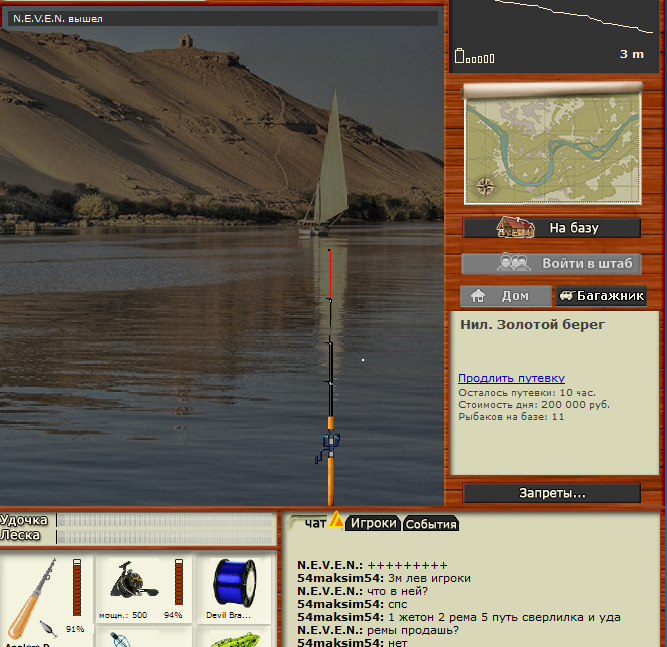Open the spinning reel equipment slot
The width and height of the screenshot is (667, 647).
point(144,588)
